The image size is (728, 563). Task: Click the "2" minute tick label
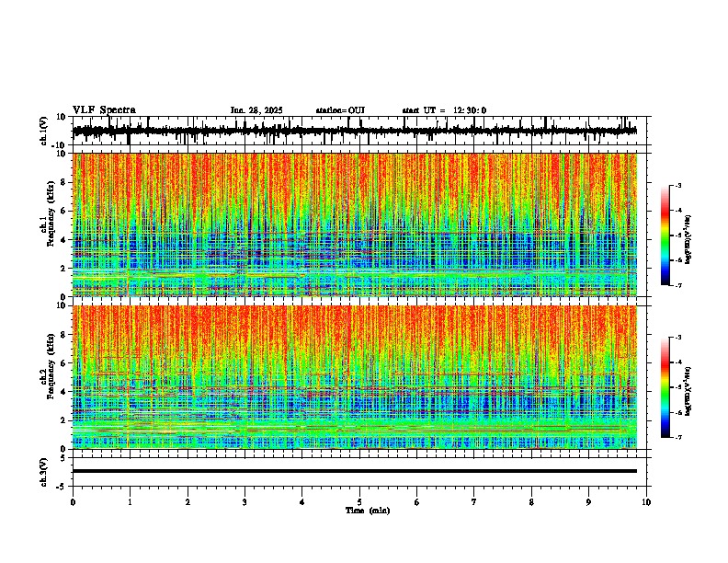coord(188,502)
